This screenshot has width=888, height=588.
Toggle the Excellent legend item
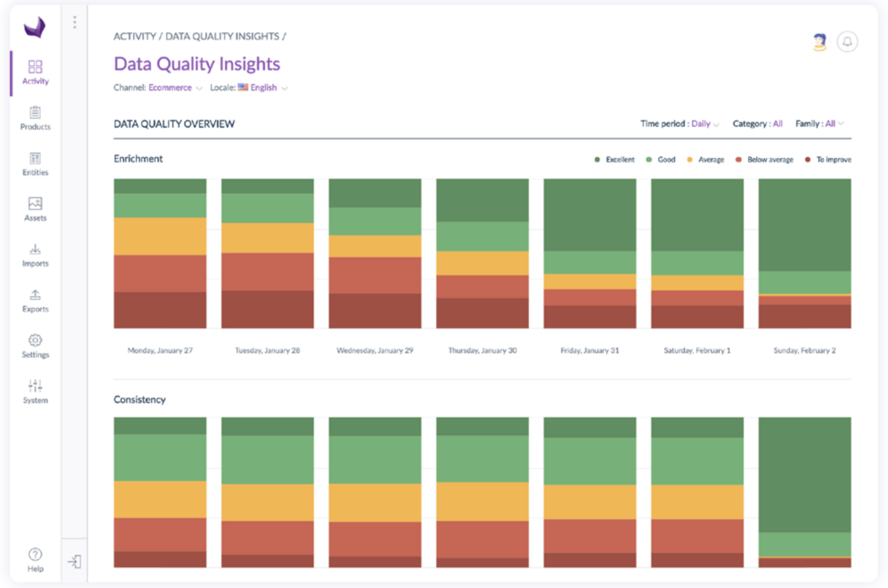point(615,159)
